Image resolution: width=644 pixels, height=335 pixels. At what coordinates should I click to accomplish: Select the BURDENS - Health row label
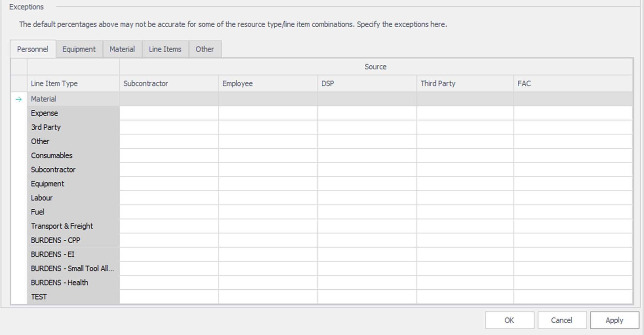point(59,283)
